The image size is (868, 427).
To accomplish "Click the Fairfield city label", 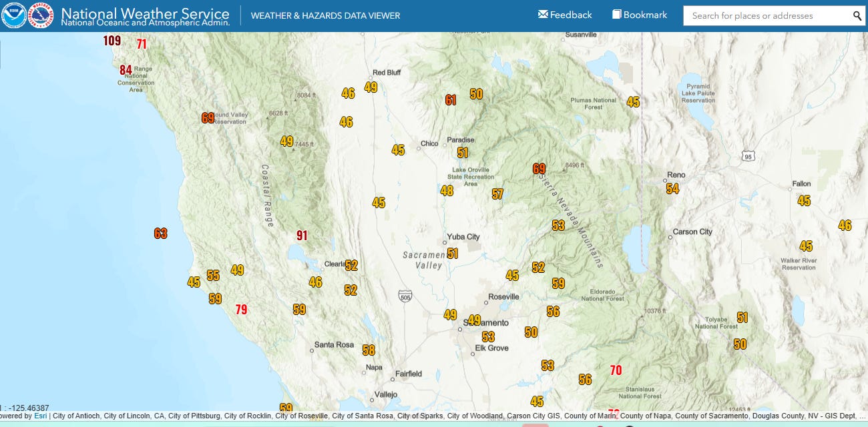I will [408, 374].
